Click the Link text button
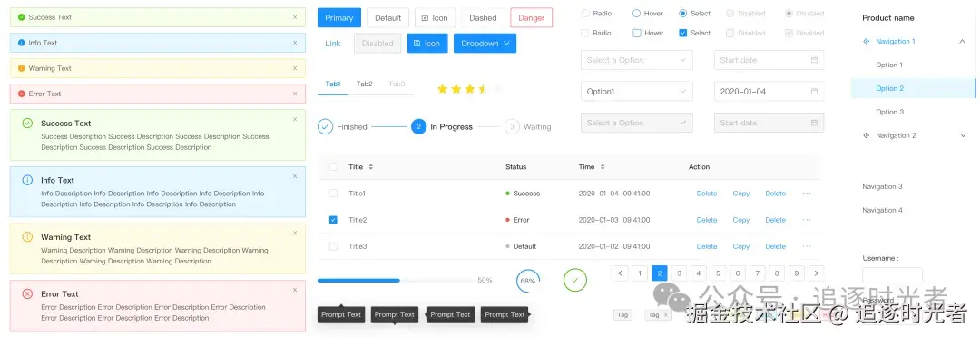 tap(333, 44)
